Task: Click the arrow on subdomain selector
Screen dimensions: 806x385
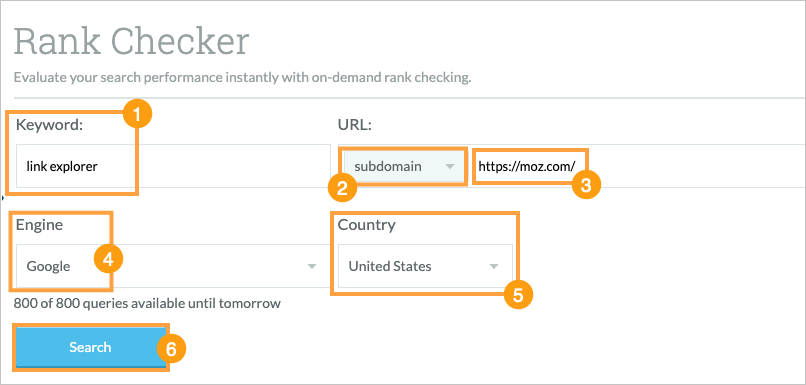Action: click(450, 167)
